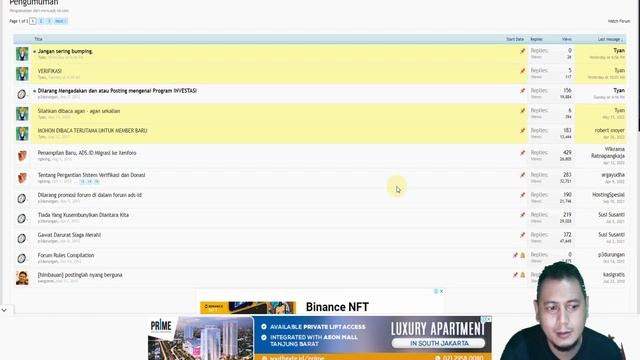Click Susi Susanti on Tiada Yang Kusembunyikan row
This screenshot has height=360, width=640.
tap(611, 215)
